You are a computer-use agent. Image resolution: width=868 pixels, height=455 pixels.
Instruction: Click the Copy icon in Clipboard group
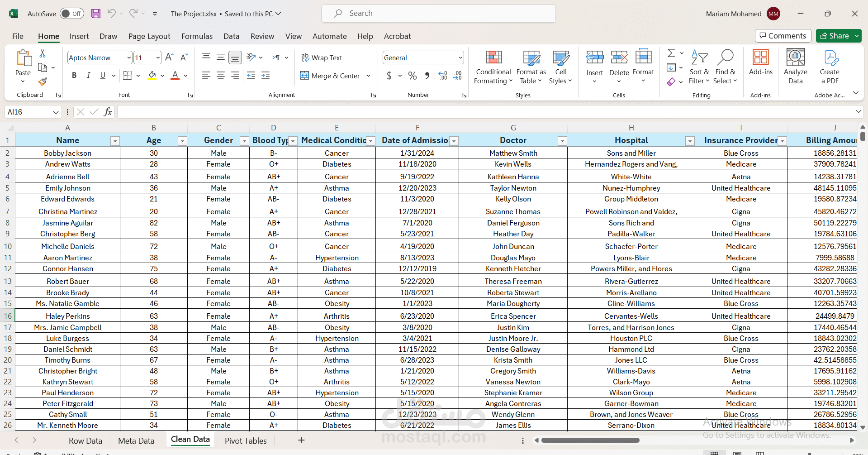tap(43, 67)
